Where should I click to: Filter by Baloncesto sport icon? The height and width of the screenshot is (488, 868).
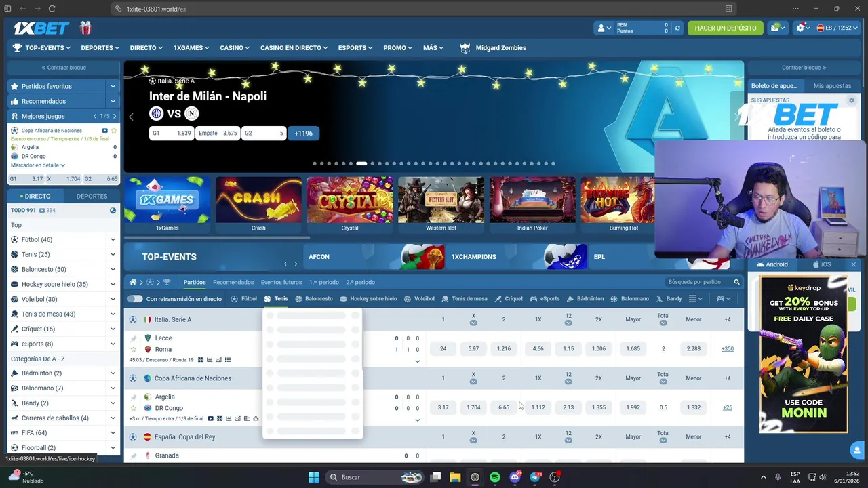point(314,299)
